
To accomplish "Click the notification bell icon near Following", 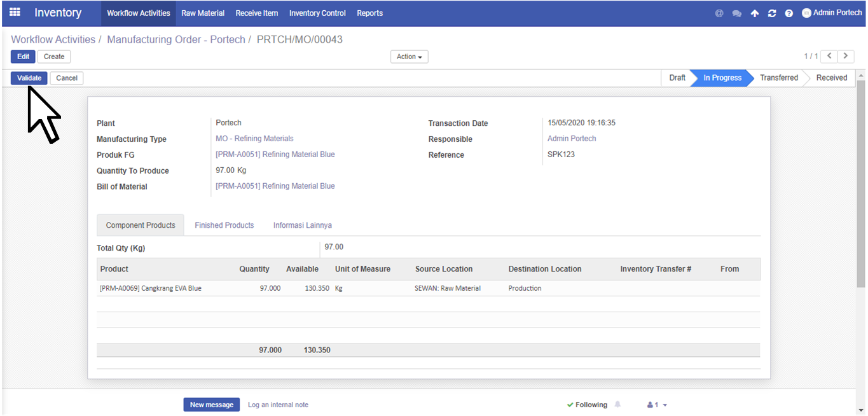I will click(x=617, y=405).
